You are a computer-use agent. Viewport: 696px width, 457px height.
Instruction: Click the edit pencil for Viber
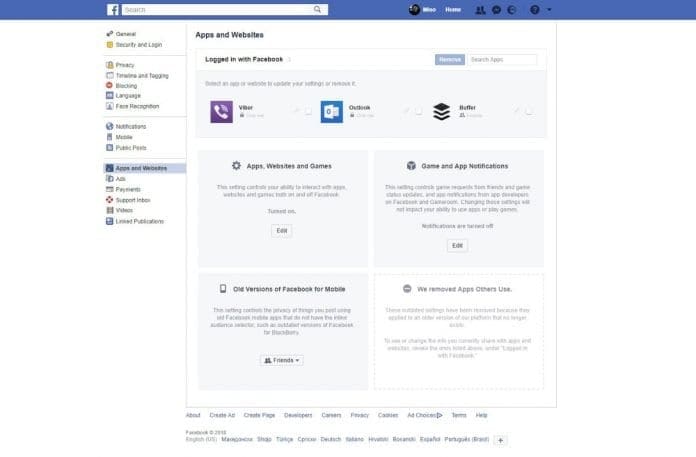pyautogui.click(x=296, y=110)
